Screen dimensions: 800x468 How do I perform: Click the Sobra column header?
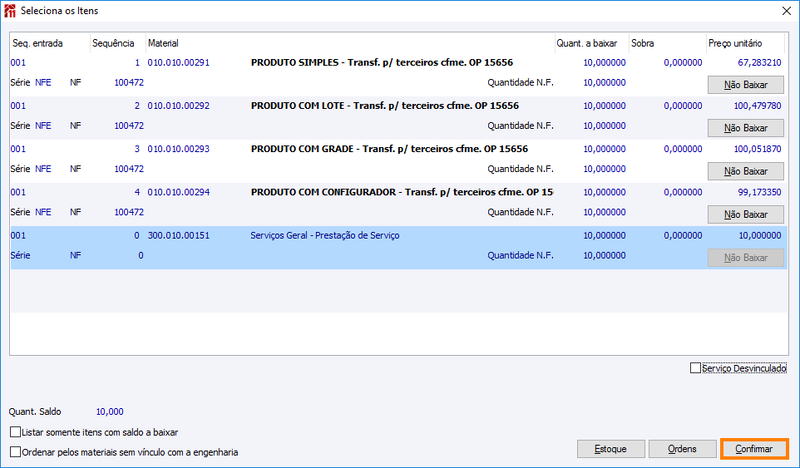[667, 43]
